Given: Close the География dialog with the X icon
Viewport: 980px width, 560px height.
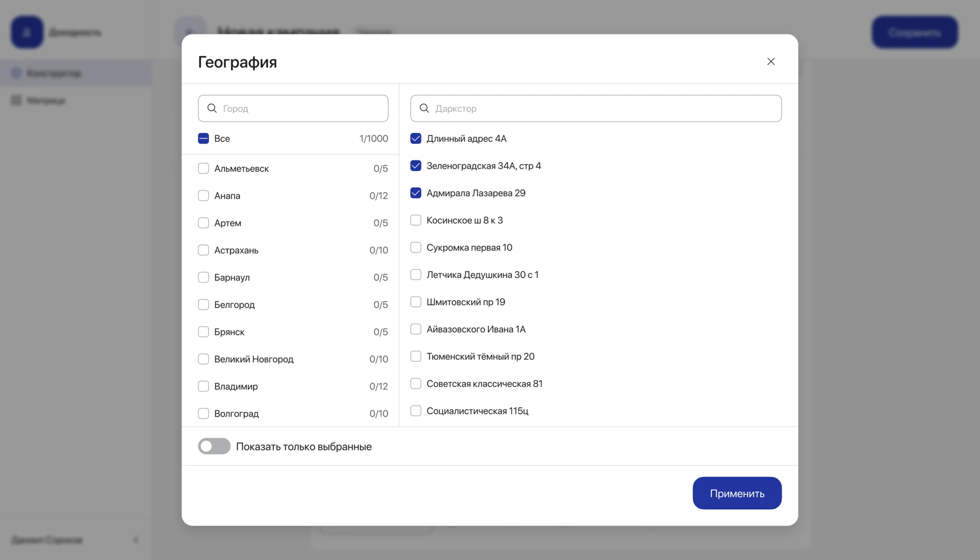Looking at the screenshot, I should pyautogui.click(x=771, y=62).
